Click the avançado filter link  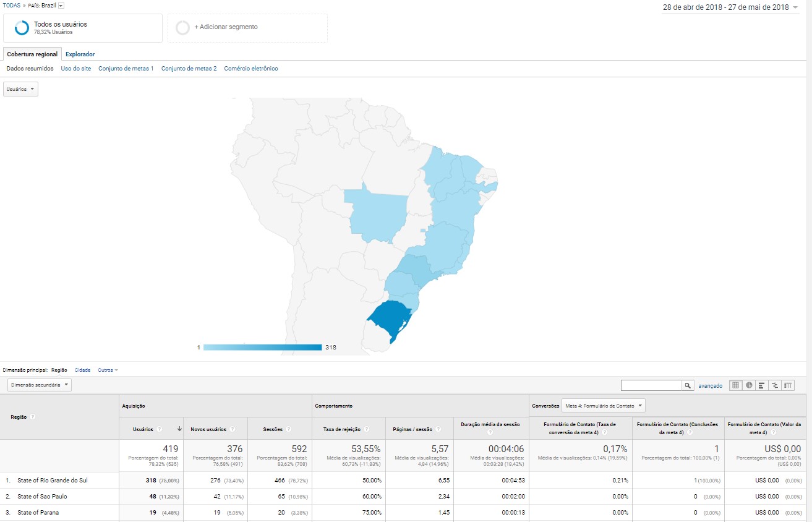click(x=710, y=386)
